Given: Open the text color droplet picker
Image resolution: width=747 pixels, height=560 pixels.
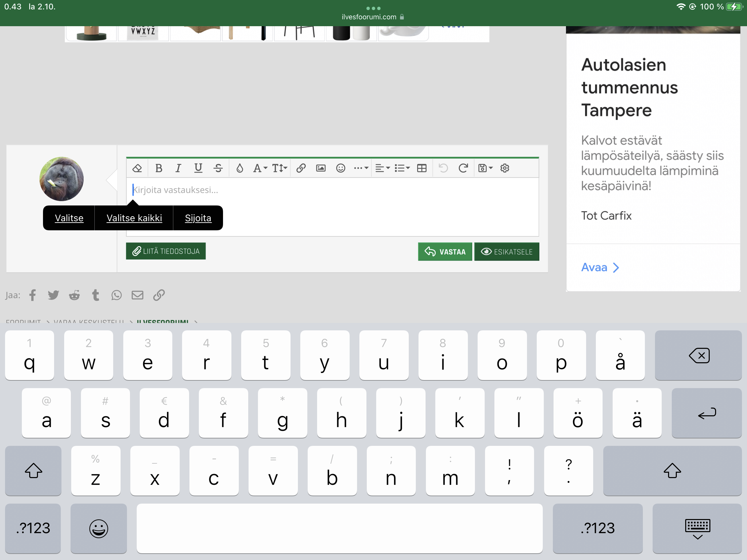Looking at the screenshot, I should click(240, 168).
